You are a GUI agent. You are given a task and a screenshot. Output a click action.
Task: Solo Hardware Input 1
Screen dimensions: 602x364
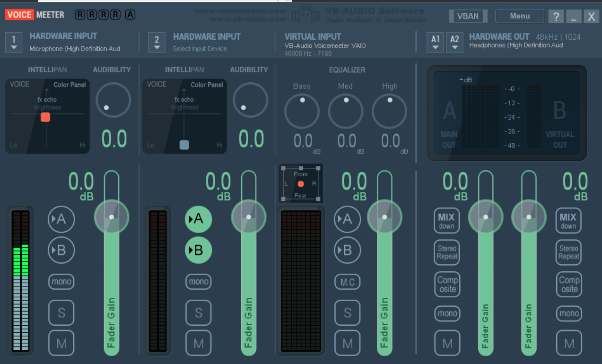(x=61, y=312)
